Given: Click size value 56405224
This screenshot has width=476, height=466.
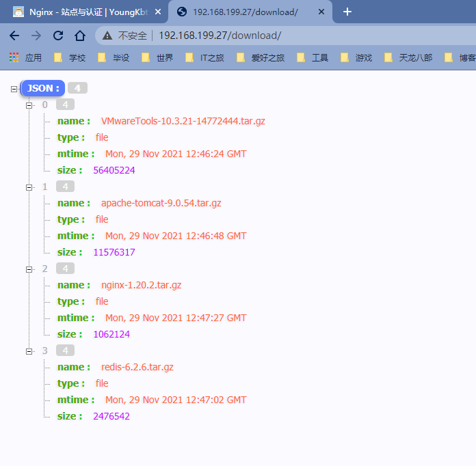Looking at the screenshot, I should [x=114, y=170].
